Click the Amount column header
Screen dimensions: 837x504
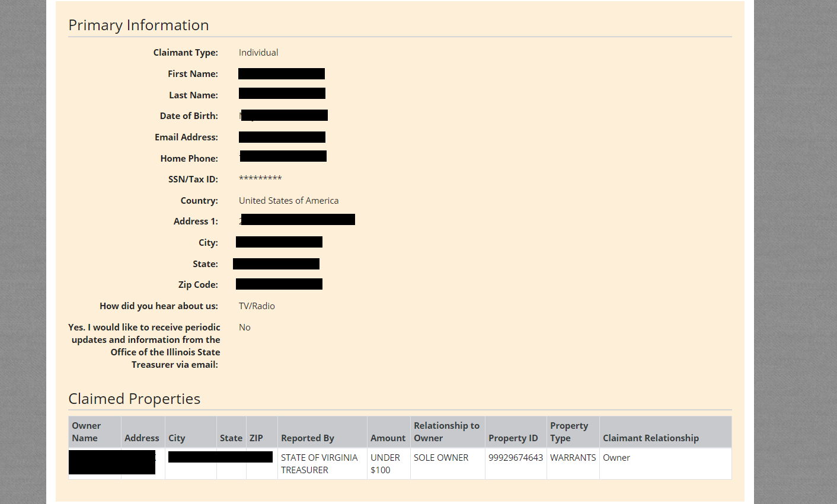pos(388,438)
